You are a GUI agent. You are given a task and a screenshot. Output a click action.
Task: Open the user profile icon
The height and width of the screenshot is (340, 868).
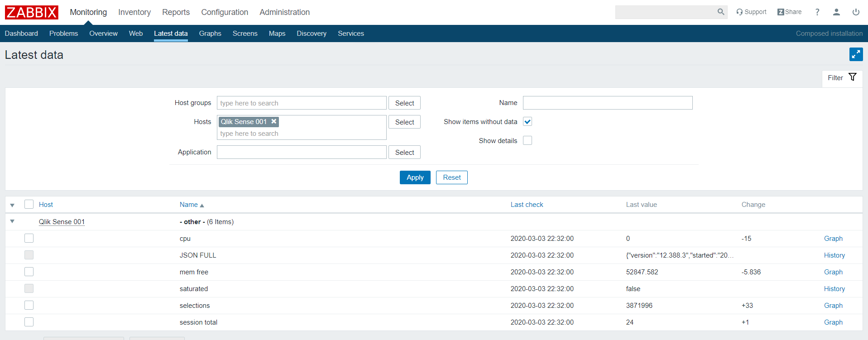(x=836, y=12)
